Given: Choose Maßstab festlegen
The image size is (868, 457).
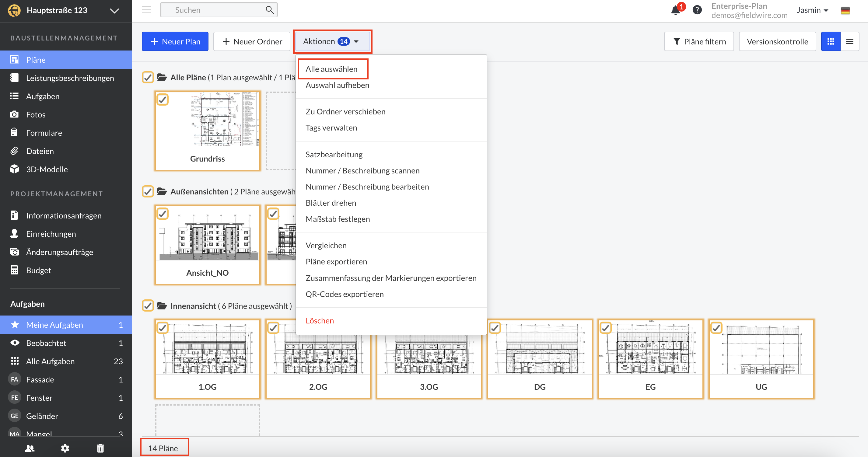Looking at the screenshot, I should pyautogui.click(x=338, y=219).
